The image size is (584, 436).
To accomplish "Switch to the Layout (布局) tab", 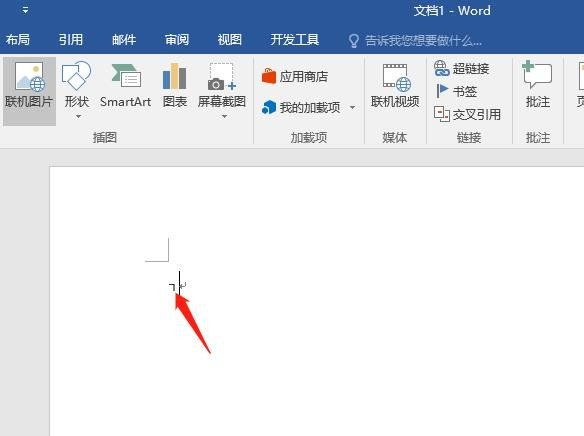I will tap(18, 39).
